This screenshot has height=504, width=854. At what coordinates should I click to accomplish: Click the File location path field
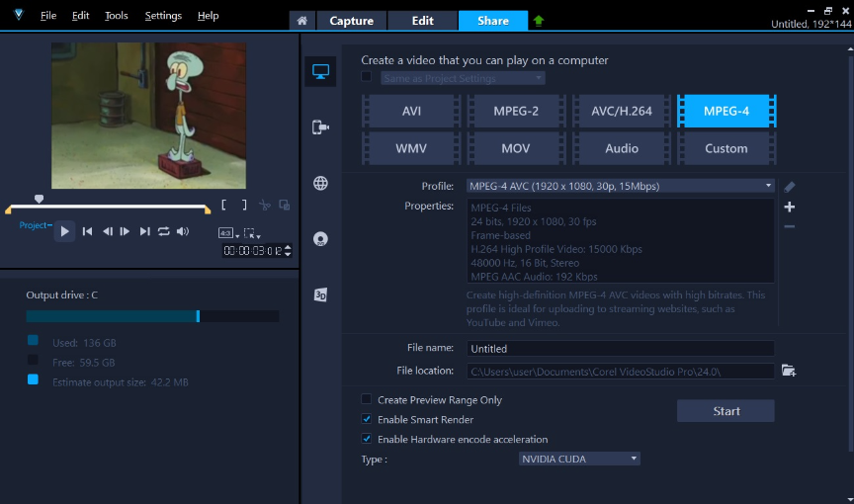tap(621, 372)
